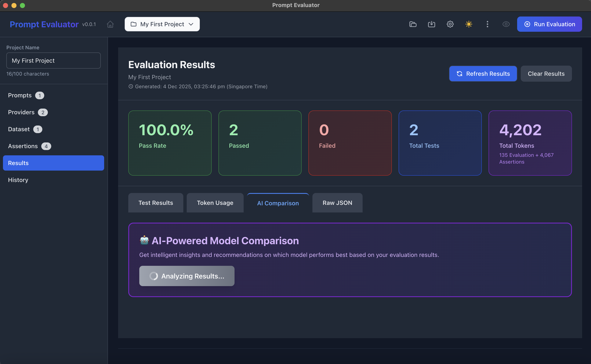The height and width of the screenshot is (364, 591).
Task: Click the Run Evaluation button
Action: tap(550, 24)
